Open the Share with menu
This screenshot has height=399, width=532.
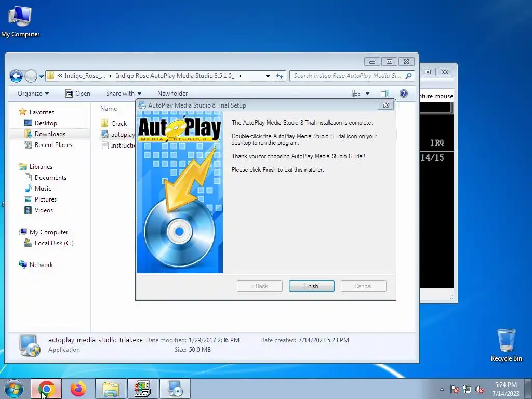pos(124,94)
